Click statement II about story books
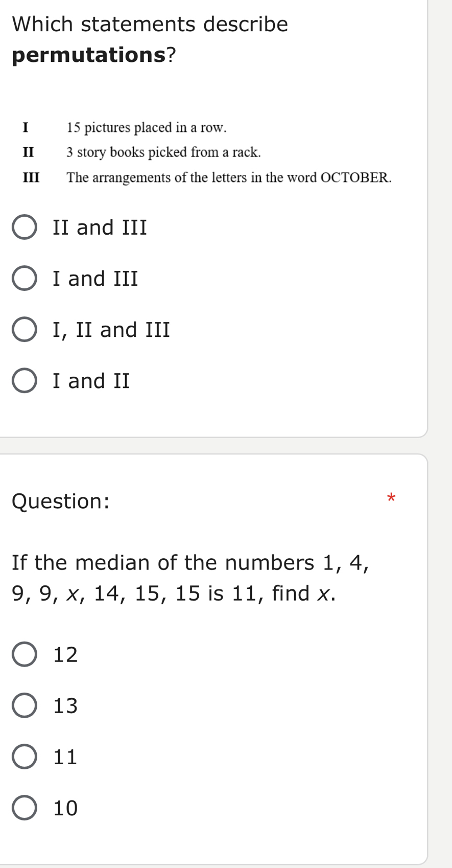Viewport: 452px width, 868px height. 163,152
